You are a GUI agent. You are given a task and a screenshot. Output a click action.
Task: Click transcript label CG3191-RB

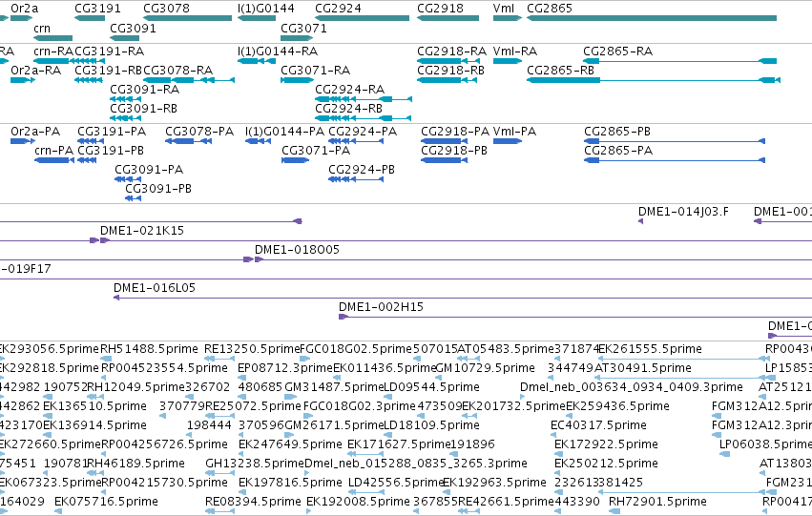108,70
